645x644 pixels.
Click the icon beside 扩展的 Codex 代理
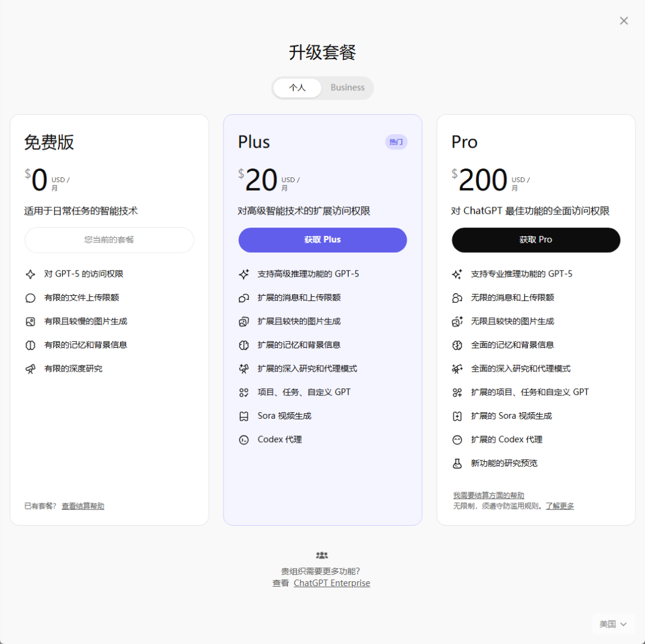click(x=457, y=440)
